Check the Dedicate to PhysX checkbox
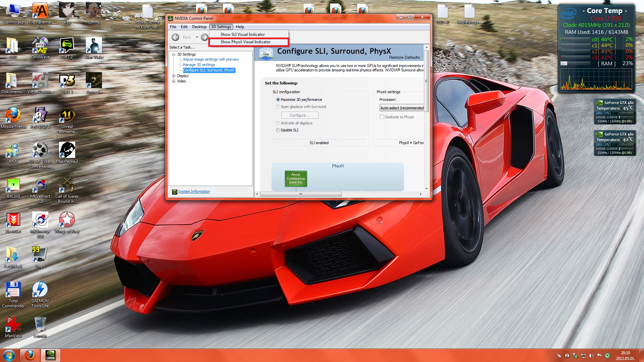Viewport: 644px width, 362px height. pyautogui.click(x=382, y=117)
